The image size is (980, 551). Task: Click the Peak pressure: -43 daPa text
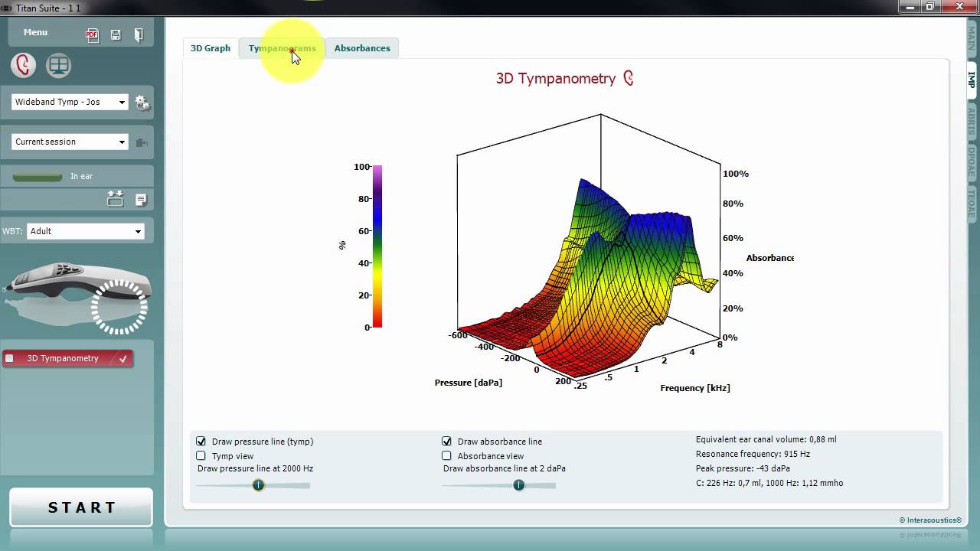click(x=743, y=468)
